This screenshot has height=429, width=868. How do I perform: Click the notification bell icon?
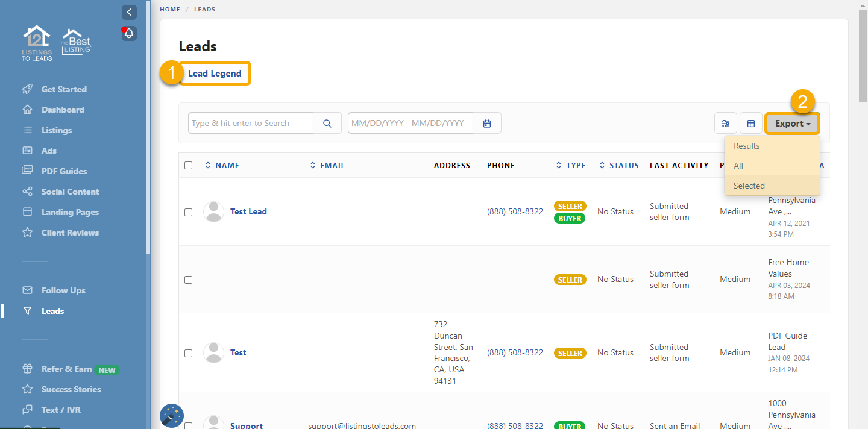coord(129,33)
